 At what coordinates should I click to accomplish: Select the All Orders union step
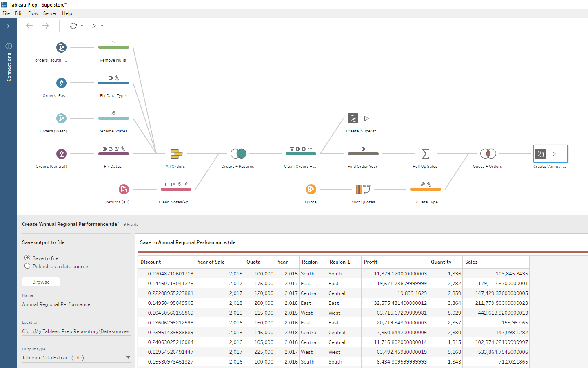click(175, 154)
